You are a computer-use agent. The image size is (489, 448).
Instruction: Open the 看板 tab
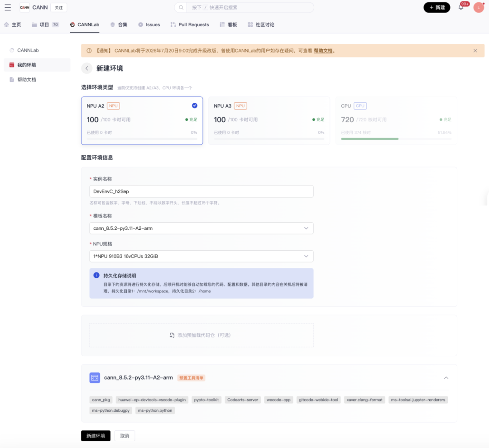tap(228, 24)
